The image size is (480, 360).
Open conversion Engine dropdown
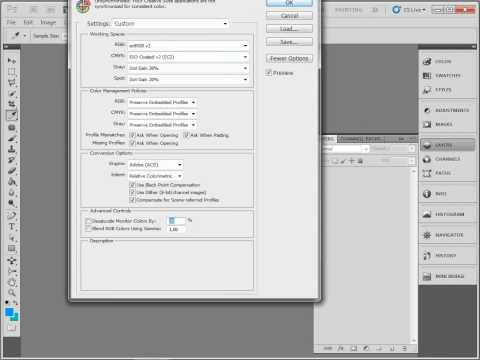click(x=156, y=165)
